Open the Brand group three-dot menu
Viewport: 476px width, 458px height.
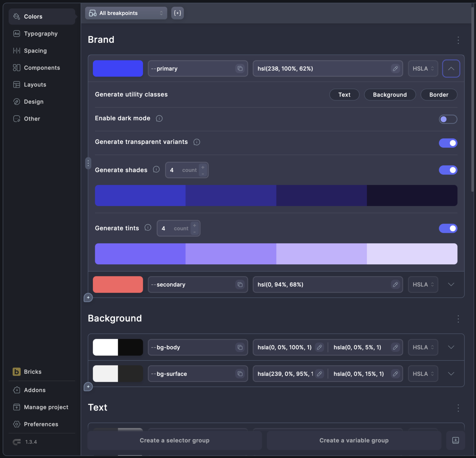[x=458, y=40]
